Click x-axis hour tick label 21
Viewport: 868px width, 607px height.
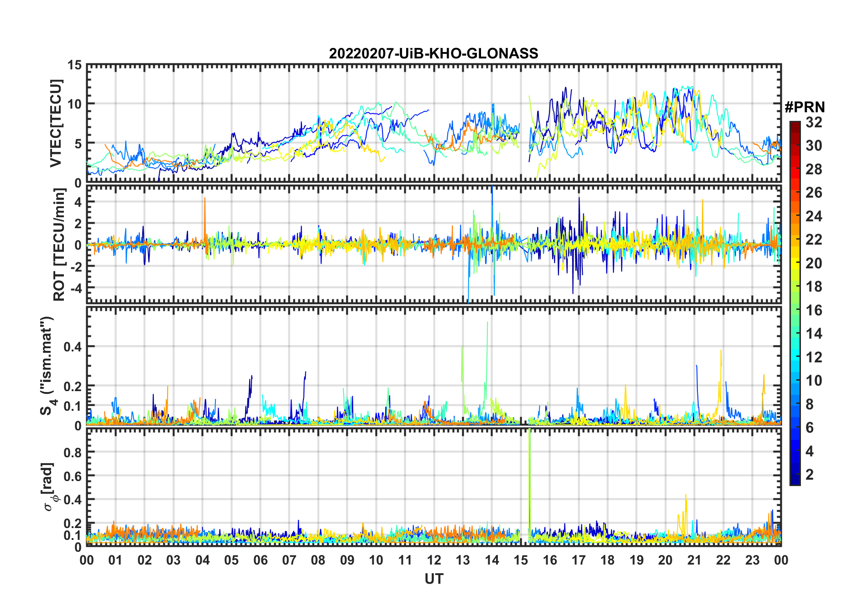(x=695, y=560)
